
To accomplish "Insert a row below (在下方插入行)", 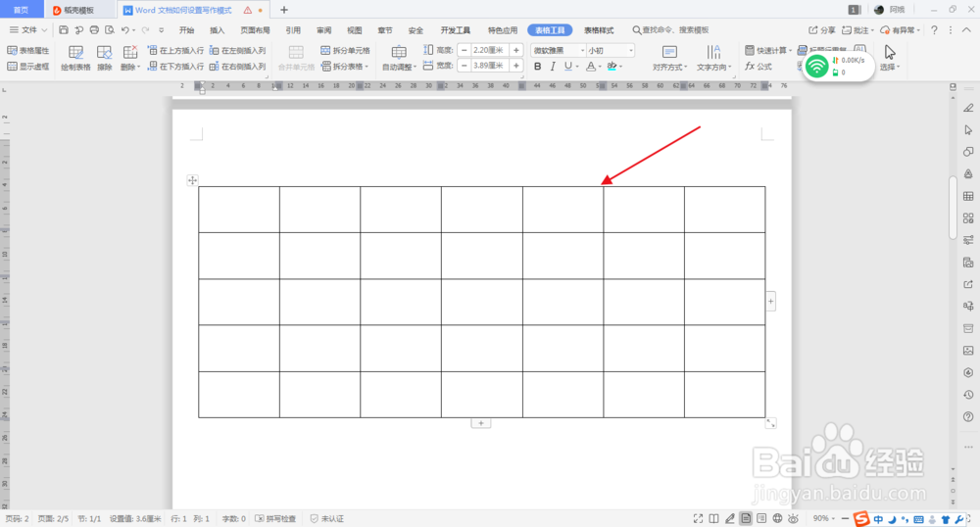I will (176, 67).
